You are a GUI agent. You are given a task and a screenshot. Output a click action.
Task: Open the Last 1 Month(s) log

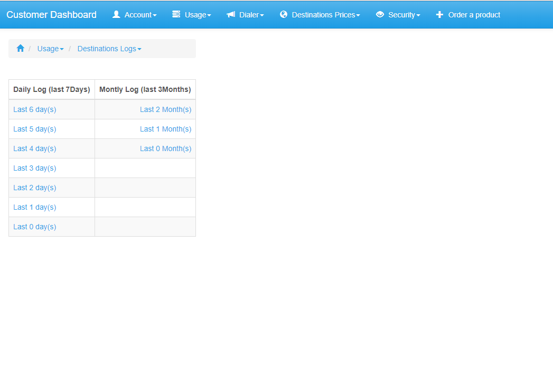click(x=165, y=129)
